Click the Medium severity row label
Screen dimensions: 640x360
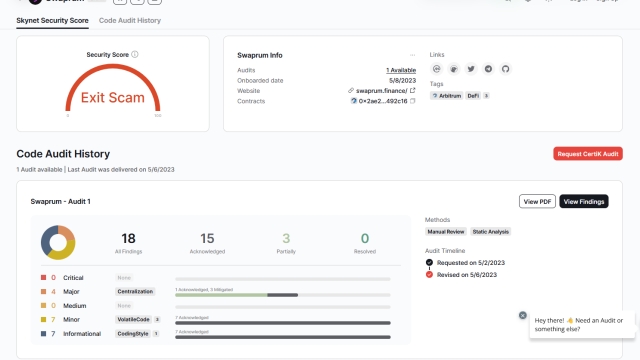[74, 306]
